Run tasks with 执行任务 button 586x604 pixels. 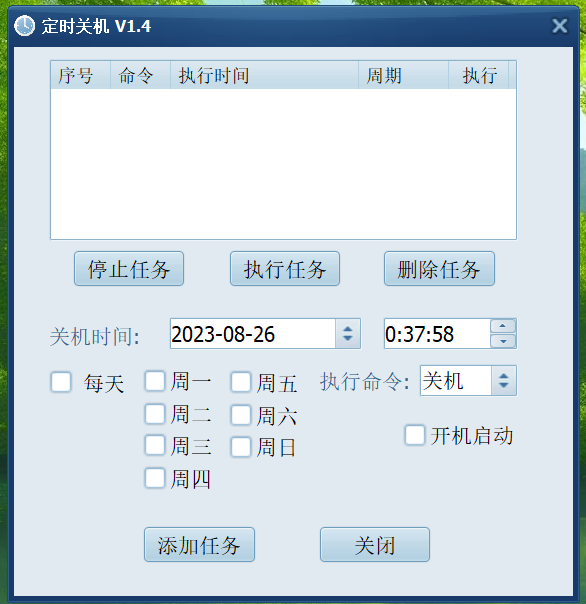tap(285, 269)
